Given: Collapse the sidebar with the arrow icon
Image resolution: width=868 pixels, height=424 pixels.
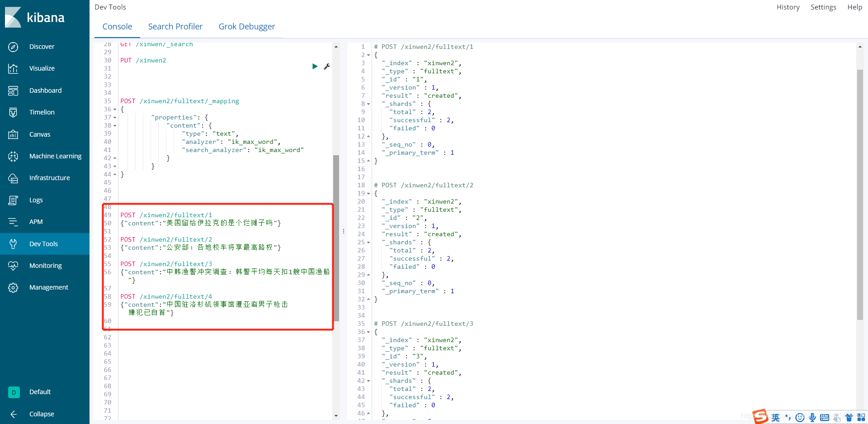Looking at the screenshot, I should pos(14,414).
